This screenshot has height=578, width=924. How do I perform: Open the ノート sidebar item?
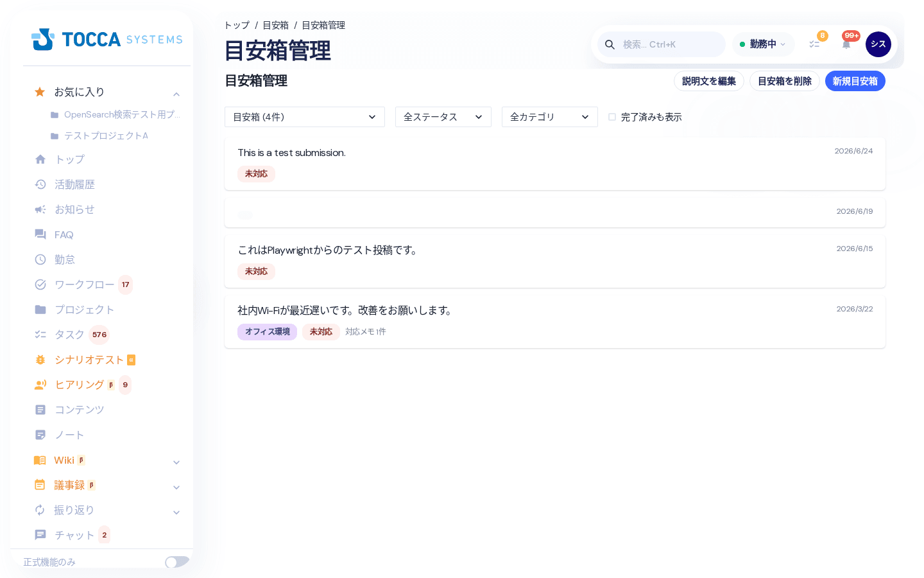click(69, 435)
